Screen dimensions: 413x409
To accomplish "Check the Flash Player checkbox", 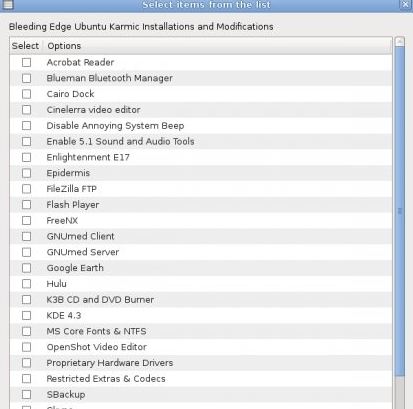I will point(26,205).
